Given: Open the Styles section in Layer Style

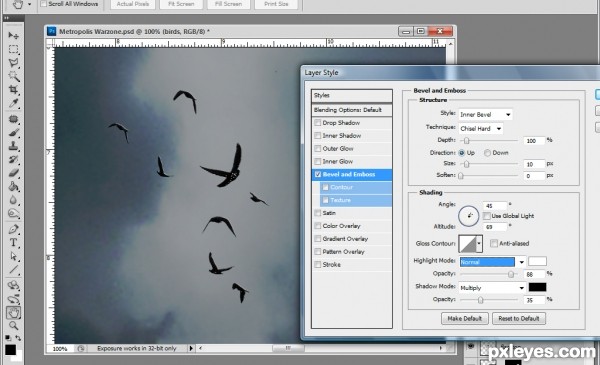Looking at the screenshot, I should point(352,96).
